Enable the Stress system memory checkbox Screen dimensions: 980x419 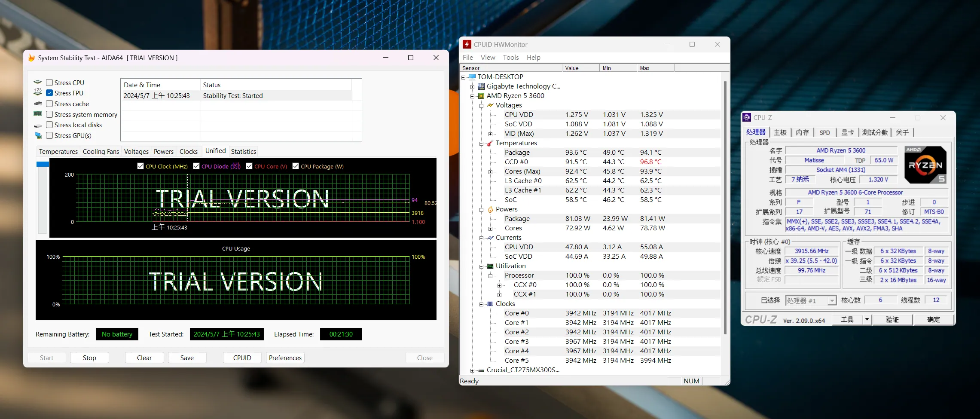tap(49, 114)
